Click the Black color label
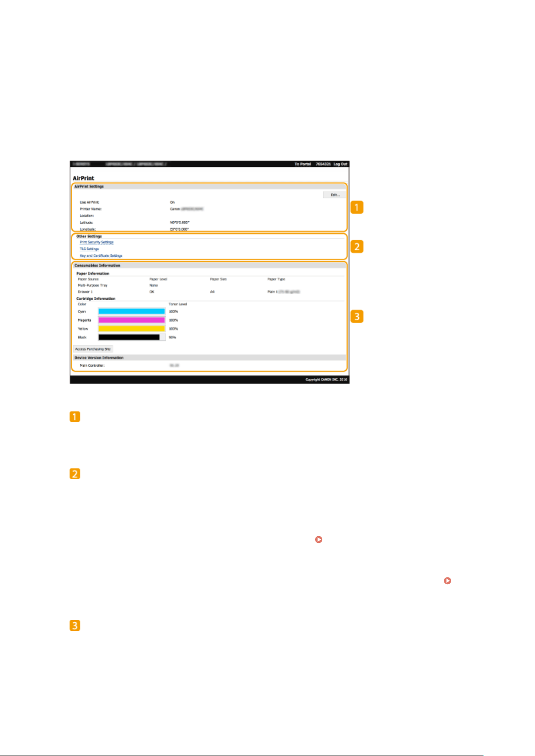The width and height of the screenshot is (535, 756). pos(82,337)
